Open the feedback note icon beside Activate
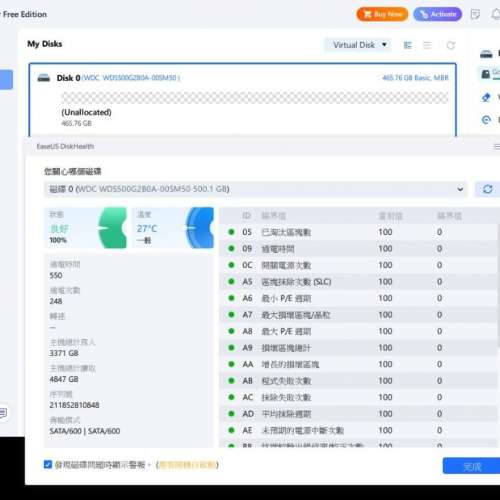This screenshot has height=500, width=500. (x=475, y=14)
